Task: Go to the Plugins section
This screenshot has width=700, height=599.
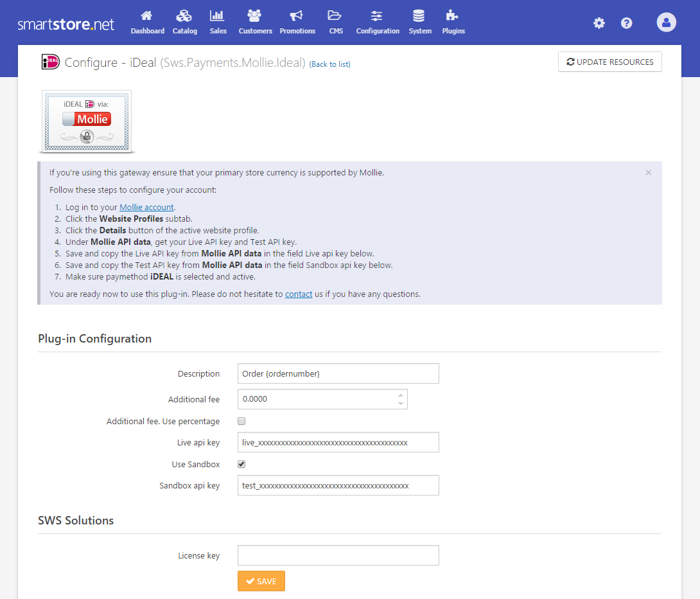Action: (x=453, y=22)
